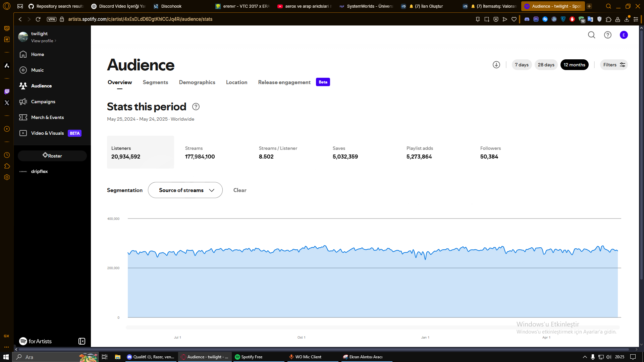Click the address bar URL
This screenshot has height=362, width=644.
pyautogui.click(x=140, y=19)
